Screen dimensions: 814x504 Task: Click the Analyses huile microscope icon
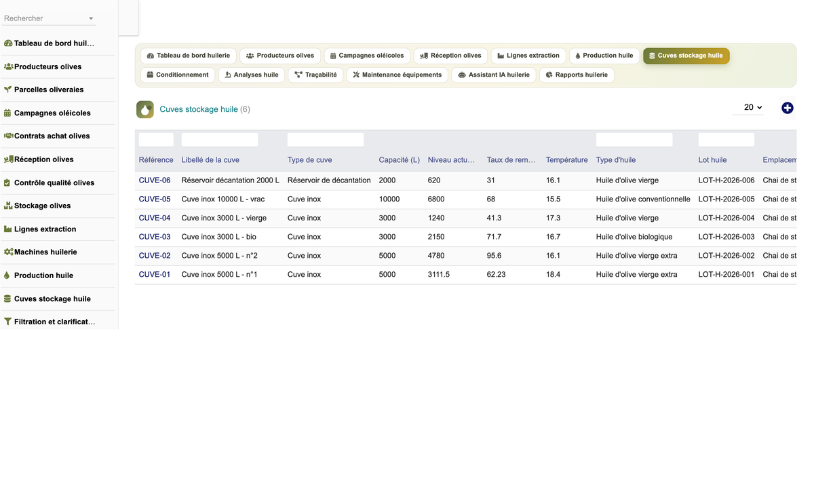pos(229,75)
